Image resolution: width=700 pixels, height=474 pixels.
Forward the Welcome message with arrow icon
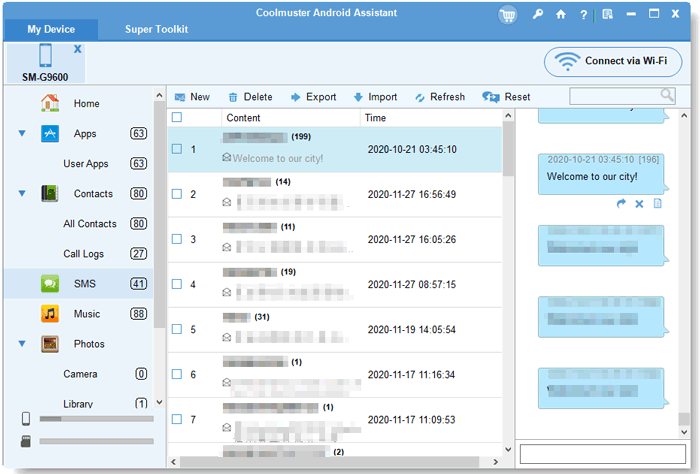point(621,204)
